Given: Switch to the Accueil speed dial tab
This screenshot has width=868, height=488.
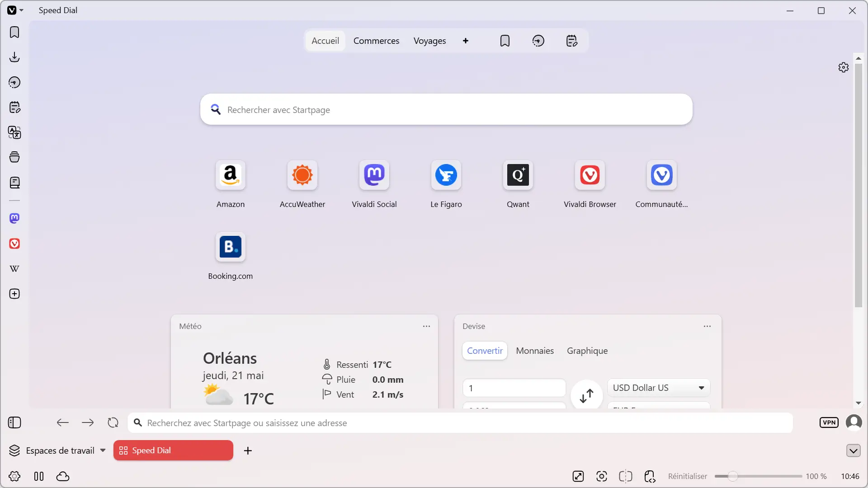Looking at the screenshot, I should pos(325,41).
